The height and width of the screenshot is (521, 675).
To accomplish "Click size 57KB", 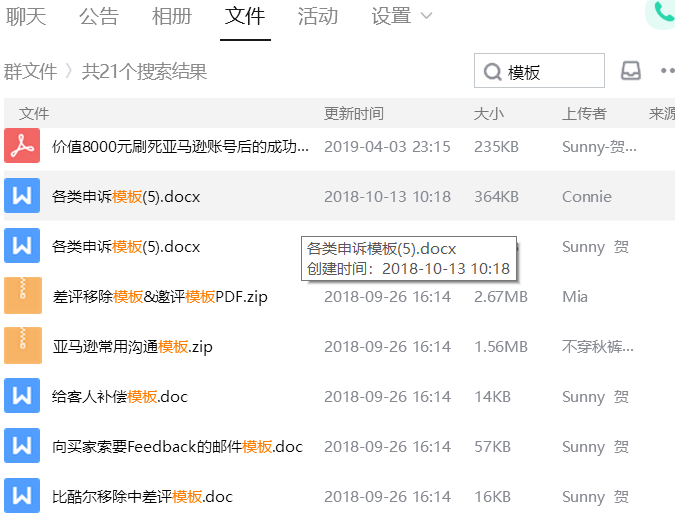I will 492,447.
